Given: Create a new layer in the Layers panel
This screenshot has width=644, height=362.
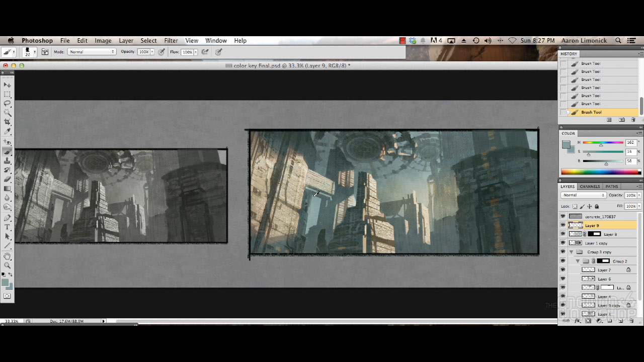Looking at the screenshot, I should coord(620,321).
